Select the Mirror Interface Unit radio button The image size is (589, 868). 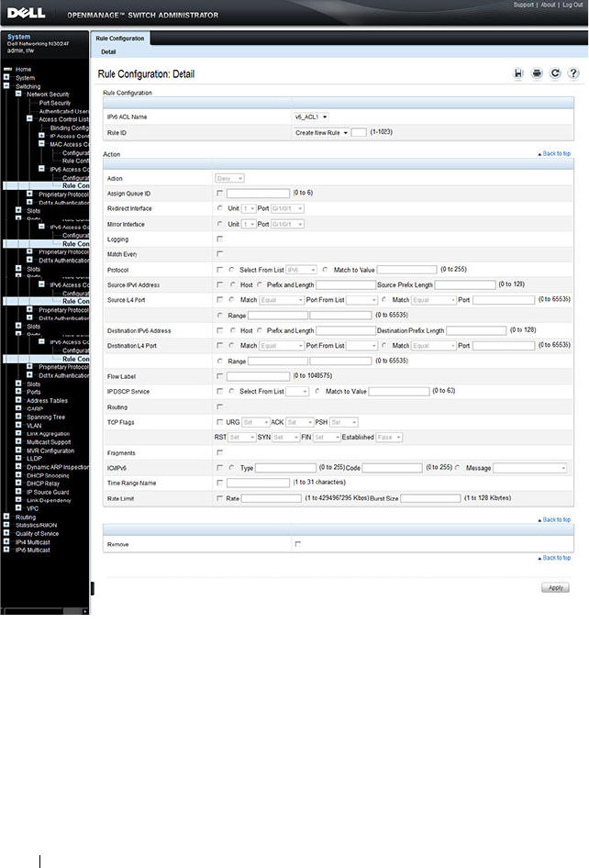click(220, 224)
